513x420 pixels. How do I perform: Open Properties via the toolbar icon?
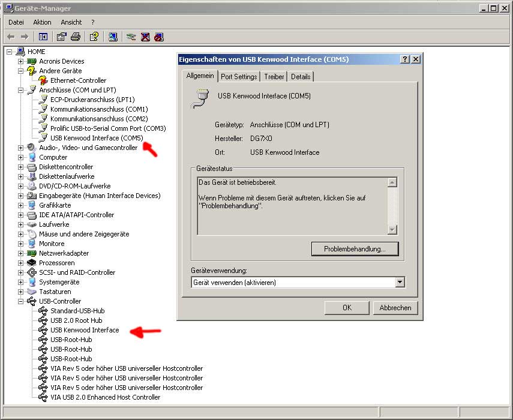pyautogui.click(x=61, y=37)
